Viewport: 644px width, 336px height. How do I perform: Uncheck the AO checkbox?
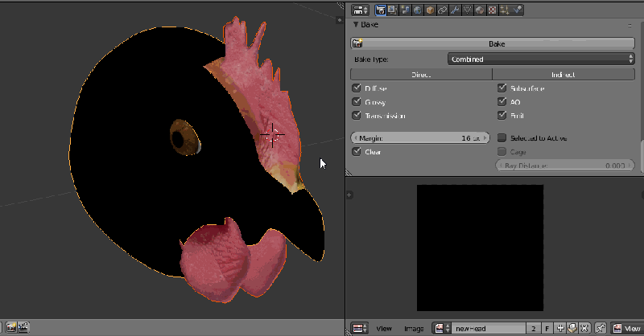[502, 102]
